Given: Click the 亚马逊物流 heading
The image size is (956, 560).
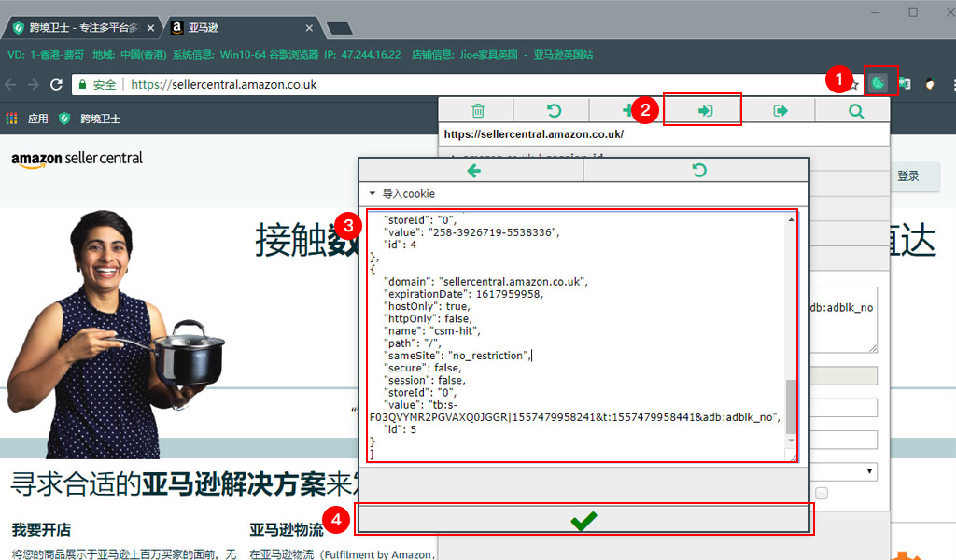Looking at the screenshot, I should 287,529.
